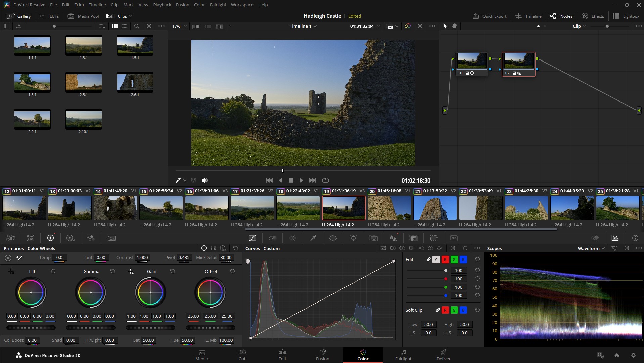Open the Camera Raw palette icon
Image resolution: width=644 pixels, height=363 pixels.
point(10,238)
